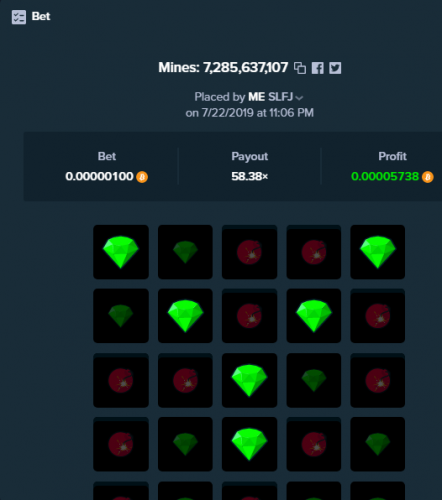Click the bitcoin icon beside the profit amount

(x=428, y=177)
